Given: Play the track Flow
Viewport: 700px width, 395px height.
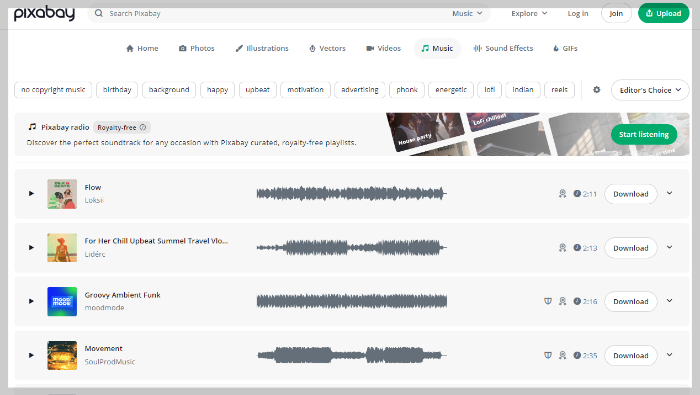Looking at the screenshot, I should pyautogui.click(x=31, y=194).
